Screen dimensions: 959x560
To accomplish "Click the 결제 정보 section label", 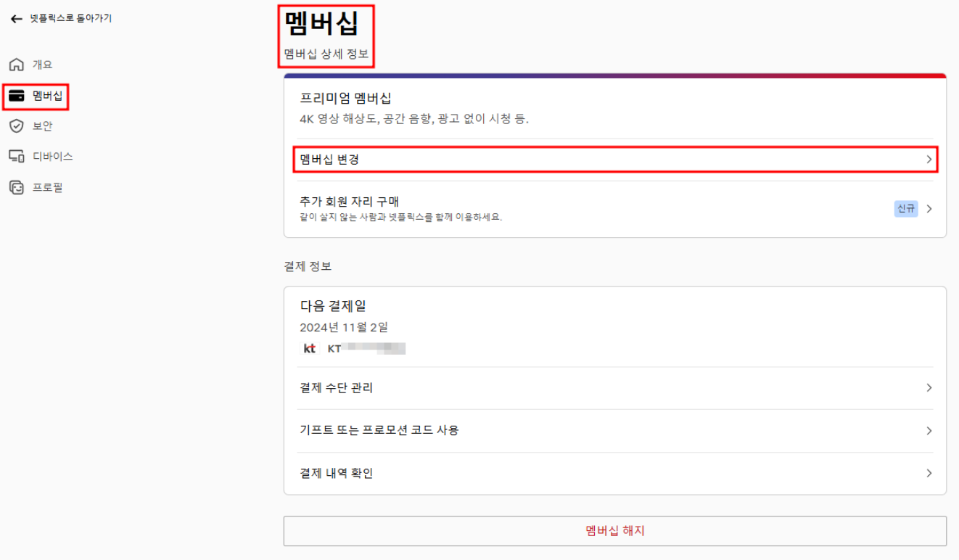I will (308, 267).
